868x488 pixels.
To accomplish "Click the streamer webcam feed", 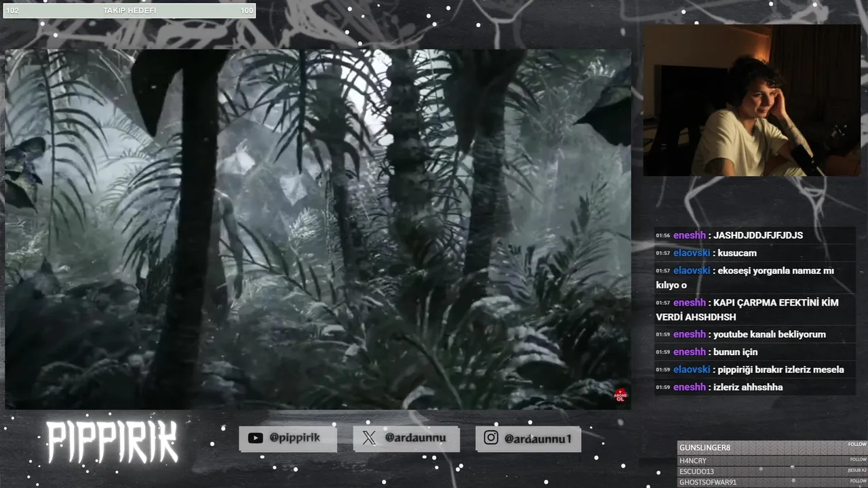I will [x=751, y=100].
